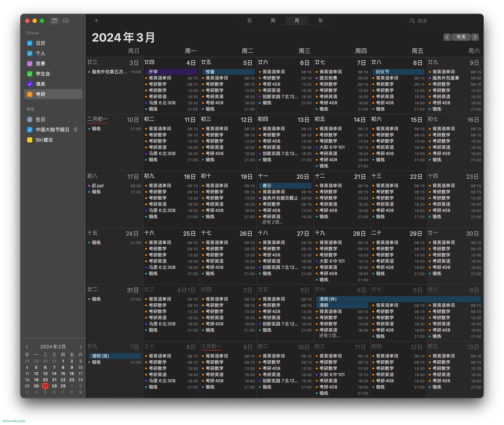Open 大职 6中101 event on March 28
Screen dimensions: 504x425
coord(342,261)
